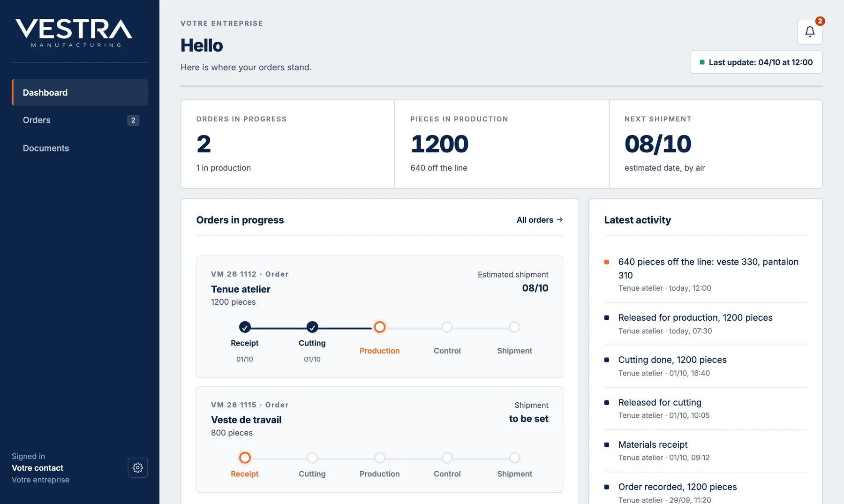This screenshot has height=504, width=844.
Task: Click 'Orders in progress' panel heading
Action: click(240, 220)
